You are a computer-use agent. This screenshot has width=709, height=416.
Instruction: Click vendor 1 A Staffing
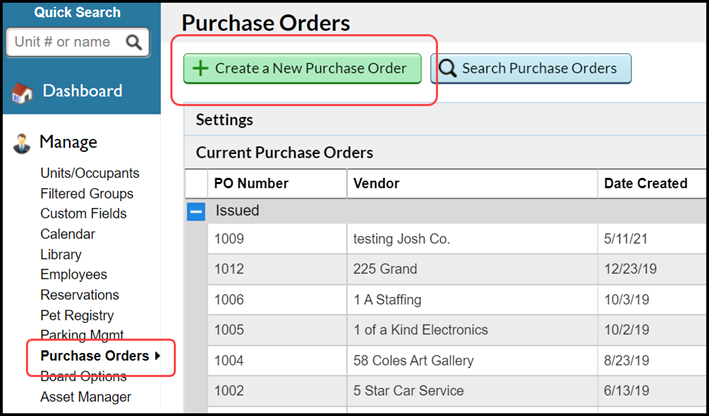point(387,299)
